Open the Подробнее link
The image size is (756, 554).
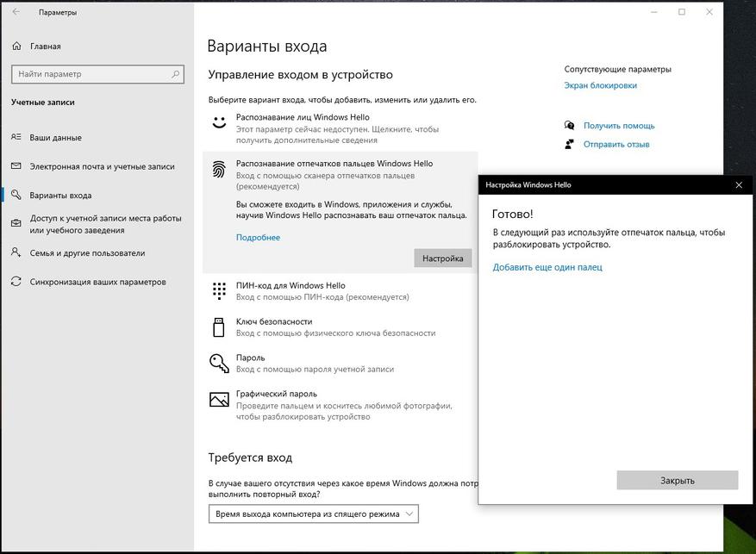point(258,238)
